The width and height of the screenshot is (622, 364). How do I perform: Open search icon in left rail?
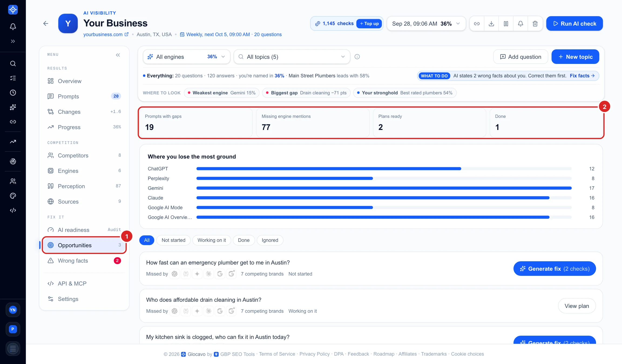point(13,64)
